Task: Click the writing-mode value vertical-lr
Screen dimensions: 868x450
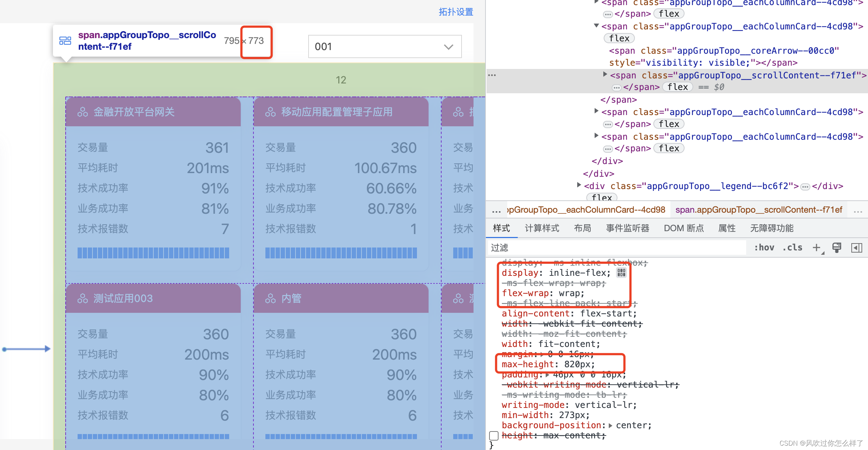Action: (603, 405)
